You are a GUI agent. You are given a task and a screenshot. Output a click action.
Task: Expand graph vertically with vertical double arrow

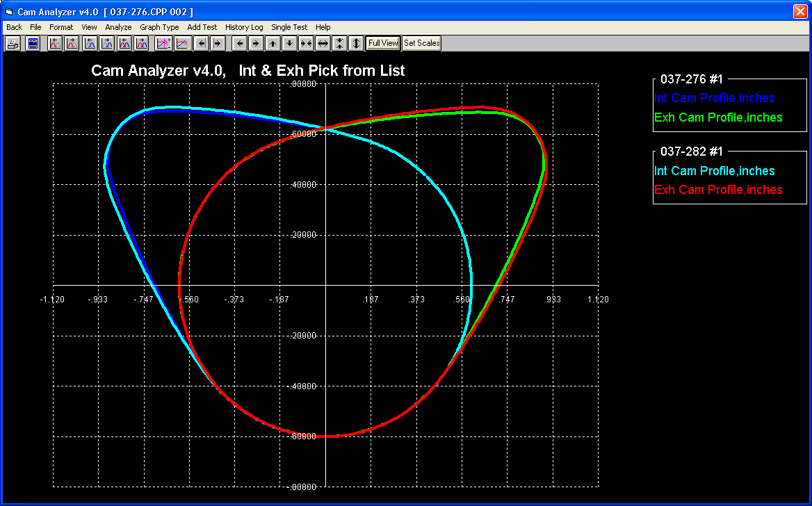[356, 44]
